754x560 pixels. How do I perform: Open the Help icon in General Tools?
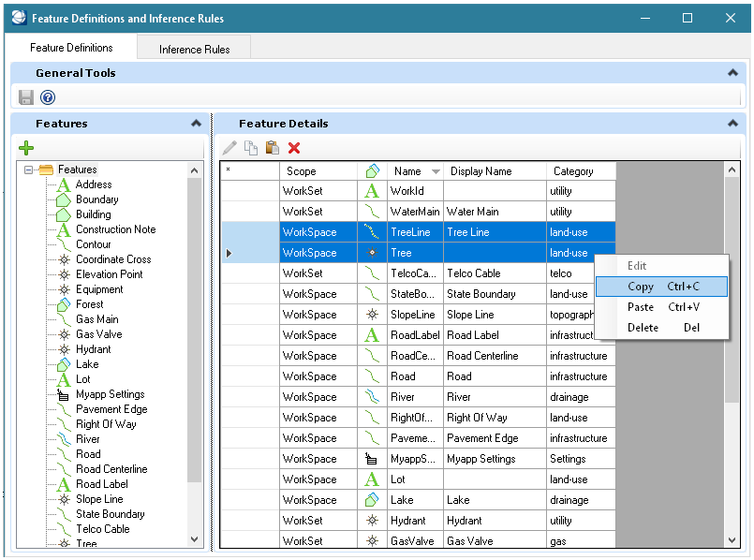click(x=48, y=96)
